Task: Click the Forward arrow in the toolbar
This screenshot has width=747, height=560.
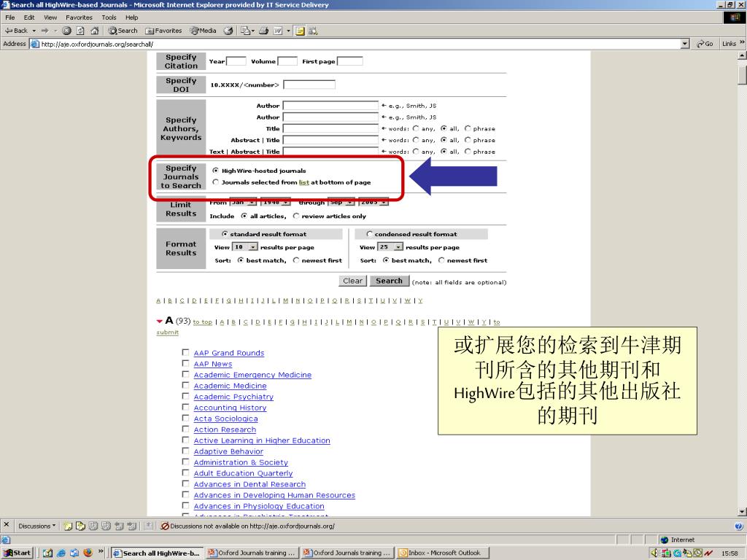Action: 44,31
